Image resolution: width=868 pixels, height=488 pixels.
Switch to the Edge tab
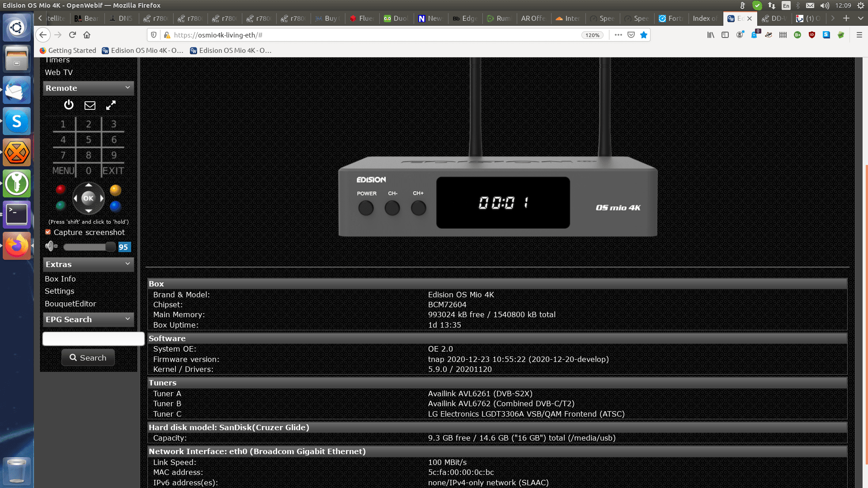pyautogui.click(x=464, y=19)
